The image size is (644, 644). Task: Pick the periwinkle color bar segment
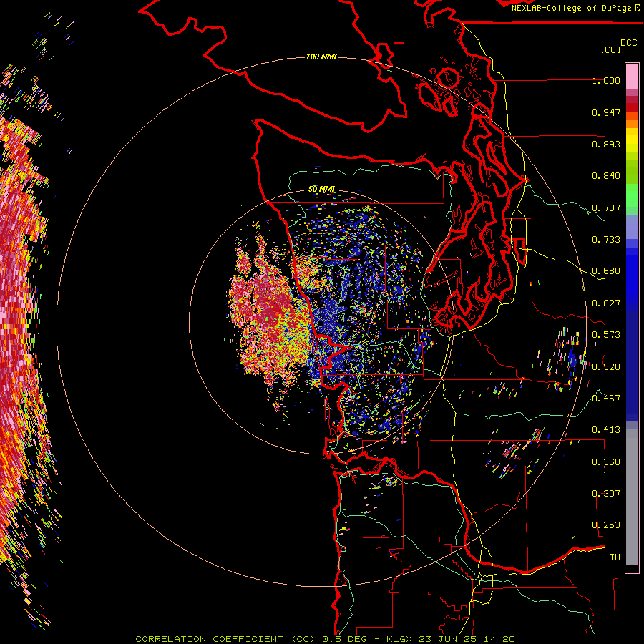pyautogui.click(x=632, y=227)
